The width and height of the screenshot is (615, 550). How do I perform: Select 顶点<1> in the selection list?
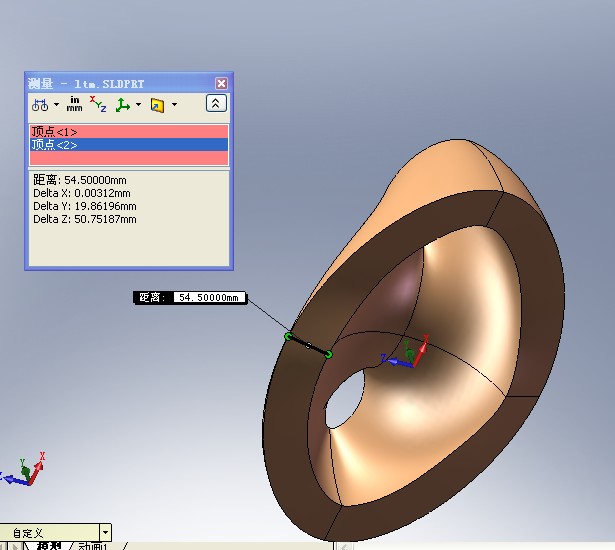pyautogui.click(x=129, y=131)
